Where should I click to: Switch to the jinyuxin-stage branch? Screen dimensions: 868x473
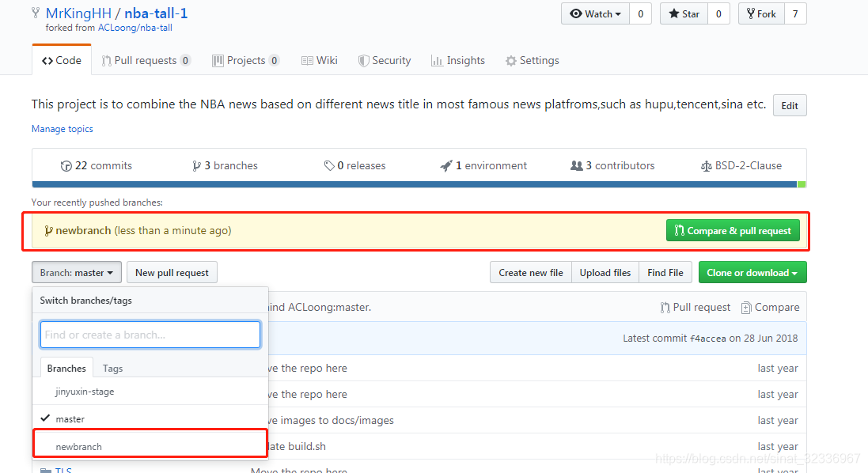click(150, 391)
